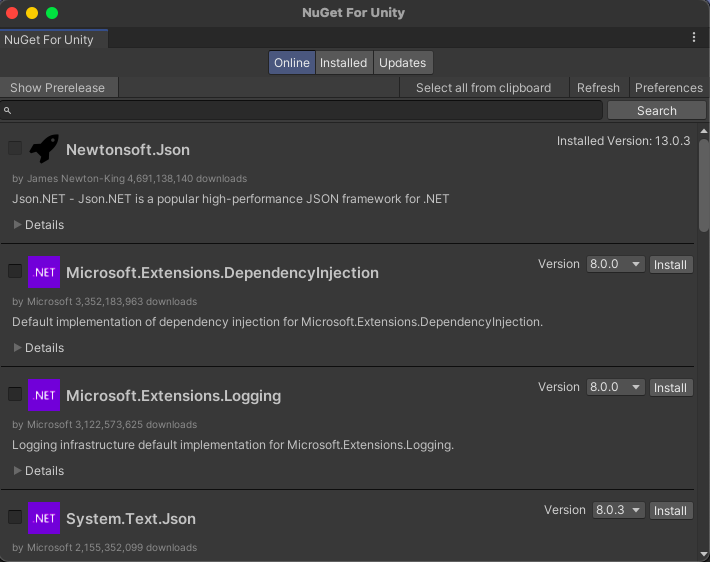
Task: Click the Microsoft.Extensions.DependencyInjection package title
Action: coord(222,273)
